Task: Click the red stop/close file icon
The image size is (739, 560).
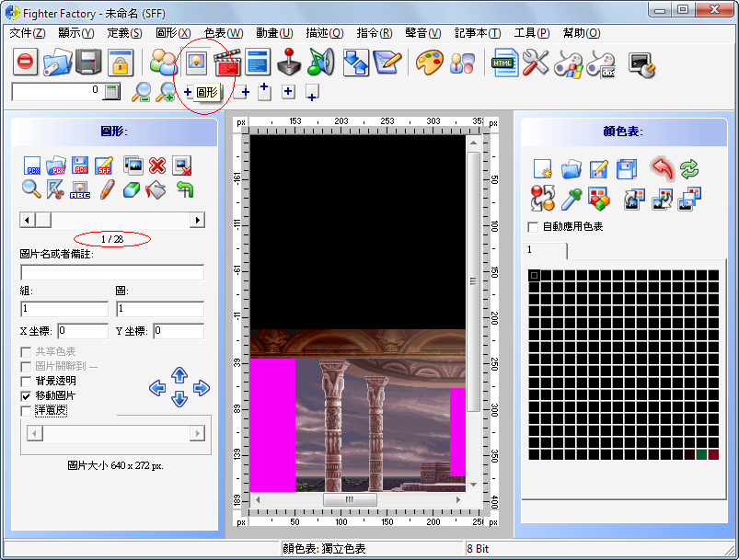Action: click(x=25, y=62)
